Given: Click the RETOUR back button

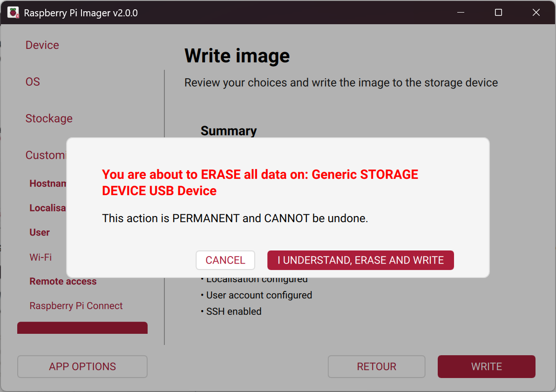Looking at the screenshot, I should click(x=376, y=366).
